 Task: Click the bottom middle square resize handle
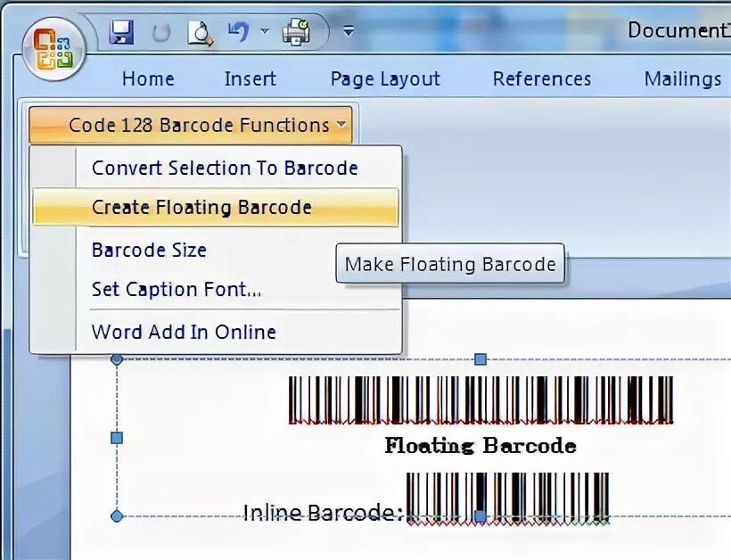click(x=480, y=516)
